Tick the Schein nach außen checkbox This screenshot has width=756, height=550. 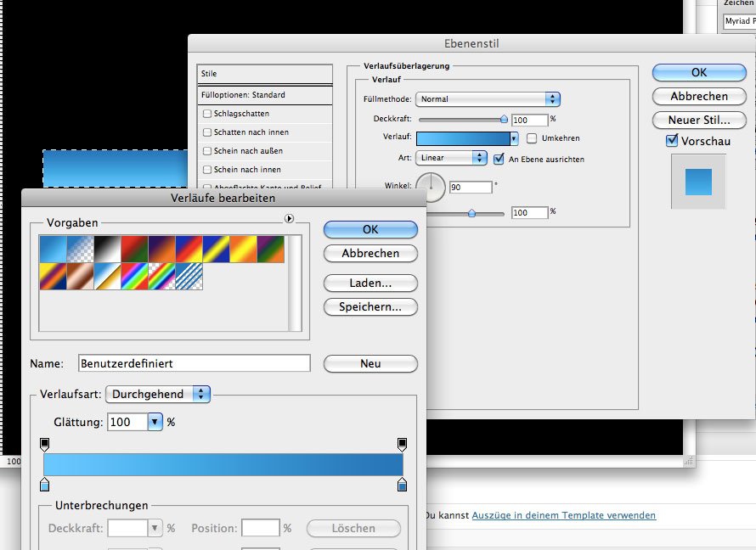[x=207, y=151]
